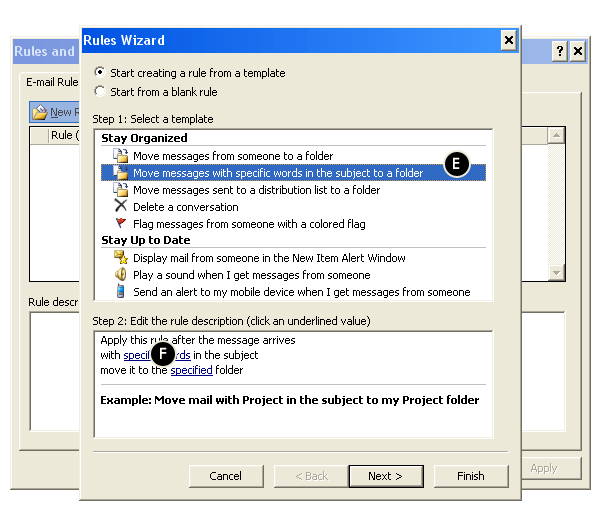Select 'Delete a conversation' template

tap(185, 207)
